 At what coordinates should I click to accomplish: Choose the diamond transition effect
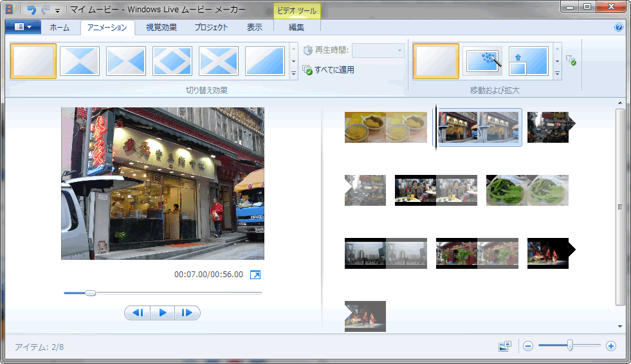pos(172,61)
